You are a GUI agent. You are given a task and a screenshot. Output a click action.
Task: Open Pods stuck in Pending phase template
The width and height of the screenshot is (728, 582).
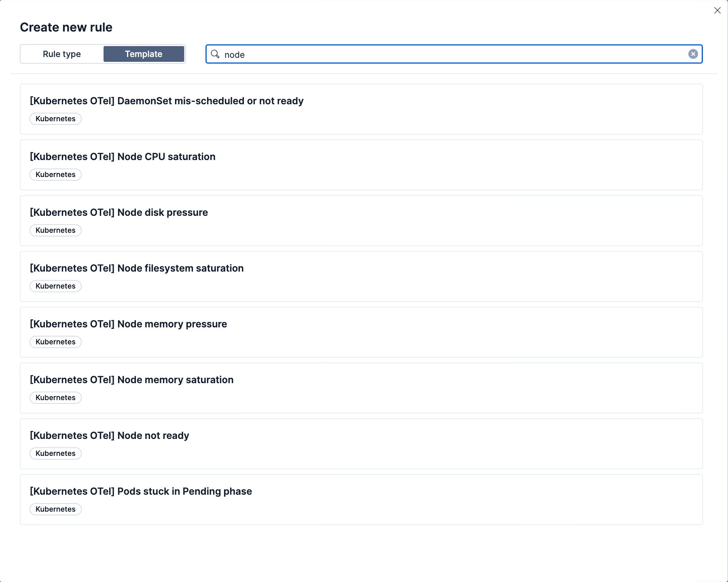pyautogui.click(x=361, y=500)
